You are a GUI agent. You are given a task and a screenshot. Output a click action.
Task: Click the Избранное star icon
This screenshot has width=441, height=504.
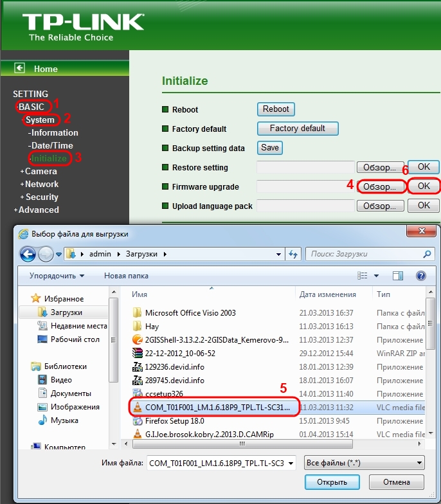[x=35, y=298]
